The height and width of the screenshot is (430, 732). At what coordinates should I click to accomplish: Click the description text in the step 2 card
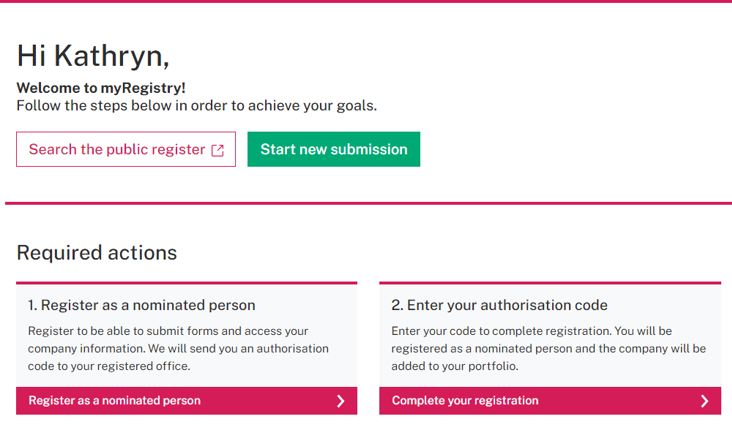(548, 348)
